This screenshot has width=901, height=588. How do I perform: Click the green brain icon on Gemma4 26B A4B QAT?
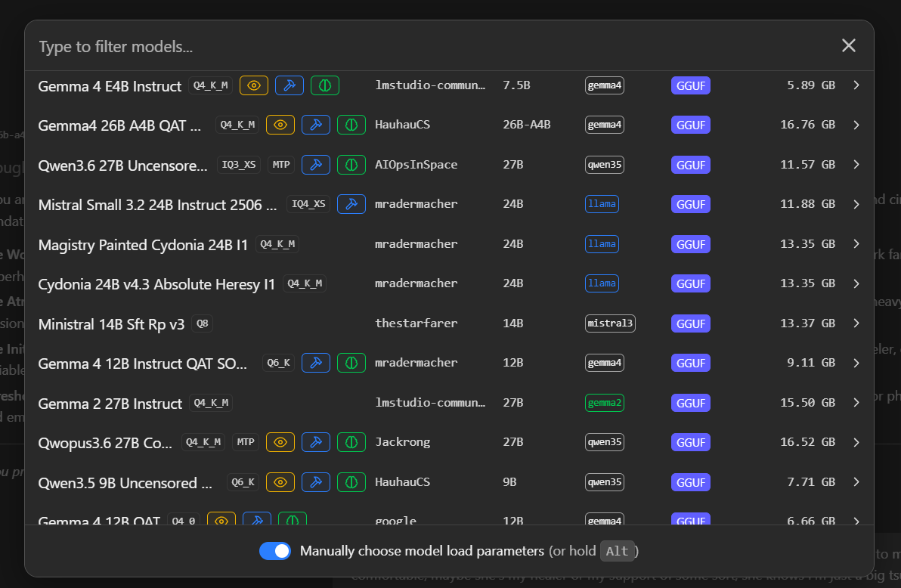point(351,125)
